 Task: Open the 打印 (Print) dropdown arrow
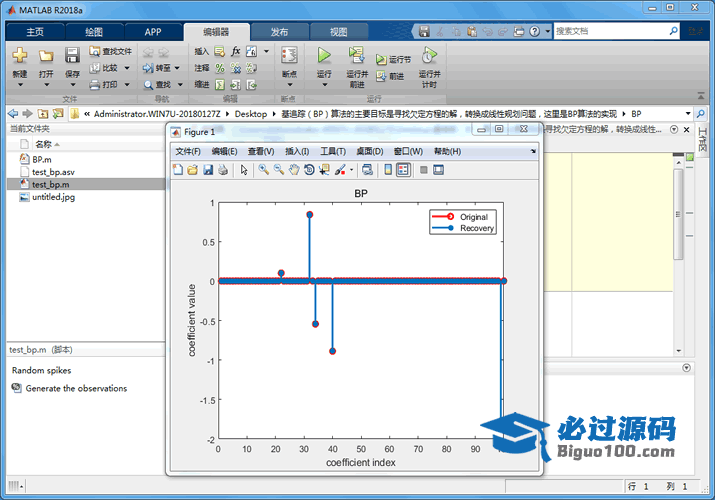coord(127,84)
